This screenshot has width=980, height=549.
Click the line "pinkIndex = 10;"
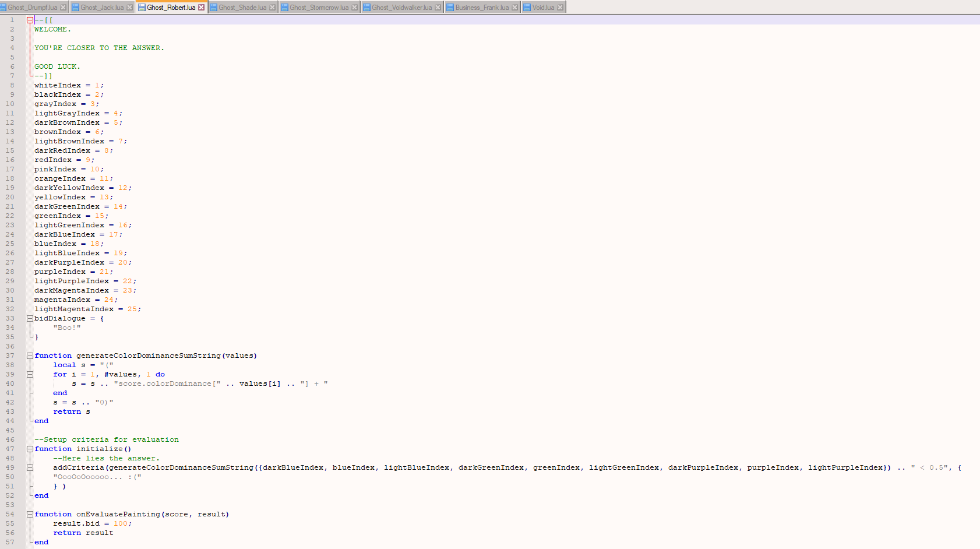tap(69, 169)
